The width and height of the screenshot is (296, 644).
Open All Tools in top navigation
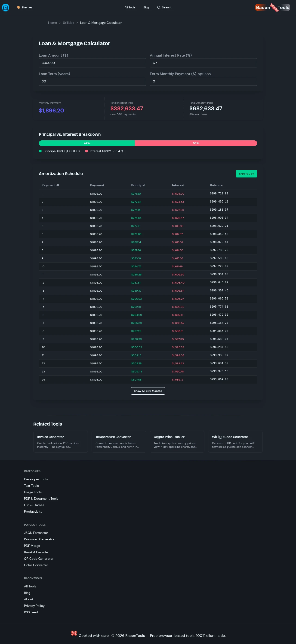click(x=130, y=7)
